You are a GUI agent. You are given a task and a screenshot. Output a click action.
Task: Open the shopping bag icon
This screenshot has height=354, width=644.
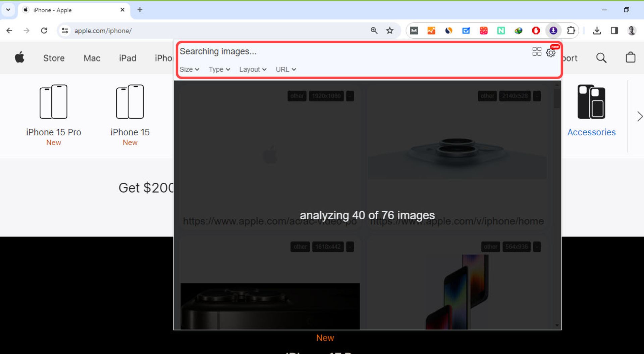[x=630, y=57]
